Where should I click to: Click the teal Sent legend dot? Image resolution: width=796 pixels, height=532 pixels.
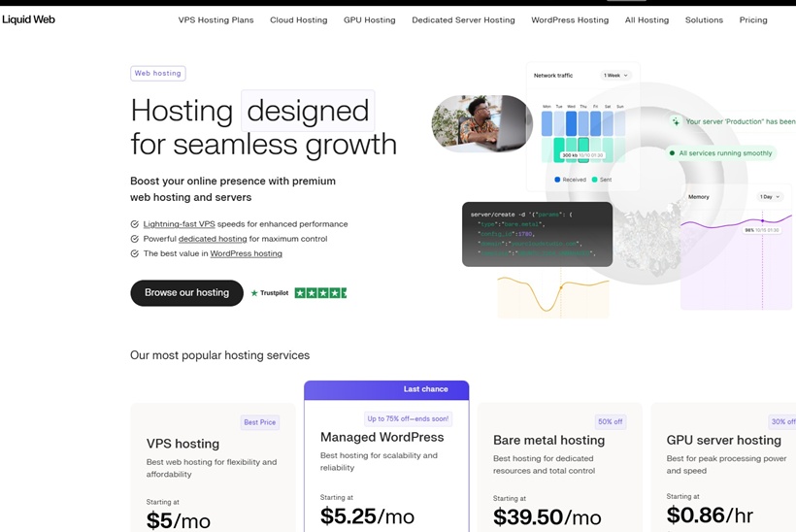coord(594,180)
